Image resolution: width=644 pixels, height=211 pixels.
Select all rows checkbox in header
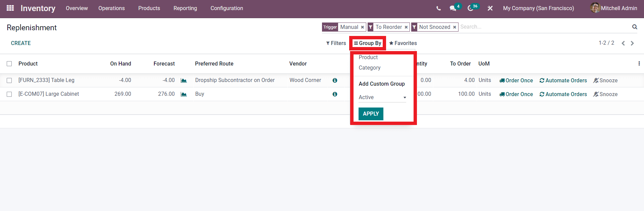(x=9, y=64)
